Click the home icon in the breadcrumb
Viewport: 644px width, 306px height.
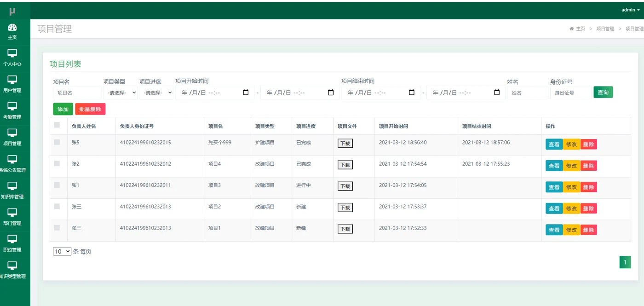[x=572, y=29]
